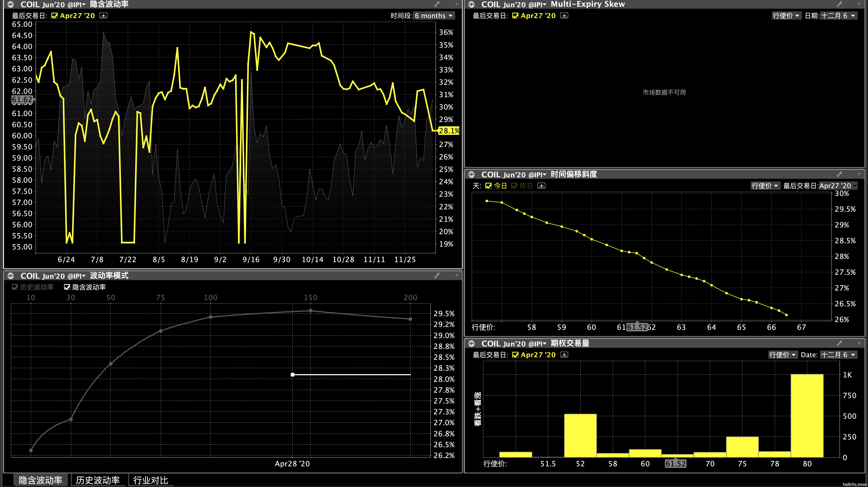Toggle the 今日 checkbox
The height and width of the screenshot is (487, 868).
coord(488,186)
